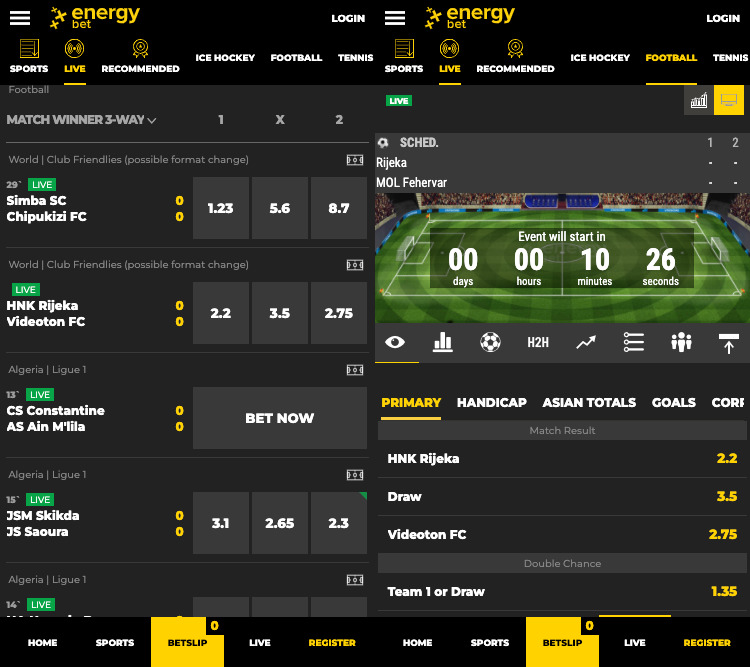Select highlighted Football tab in right screen
The height and width of the screenshot is (667, 750).
(671, 57)
